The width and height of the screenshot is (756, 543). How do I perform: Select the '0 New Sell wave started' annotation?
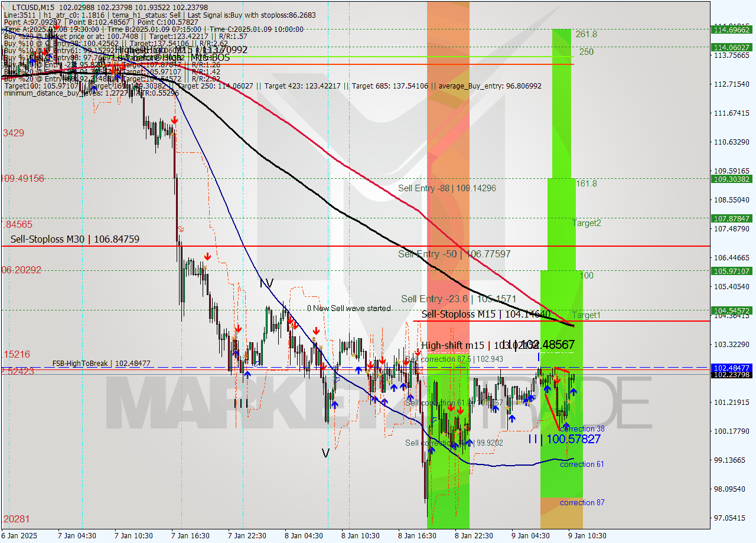(348, 308)
